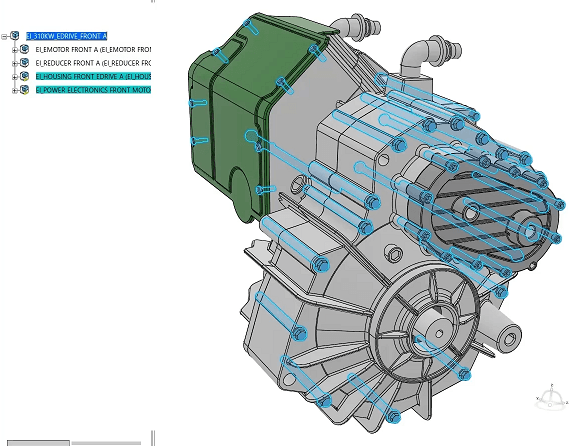Select the EI_310KW_EDRIVE_FRONT_A root label
The image size is (575, 446).
click(66, 36)
